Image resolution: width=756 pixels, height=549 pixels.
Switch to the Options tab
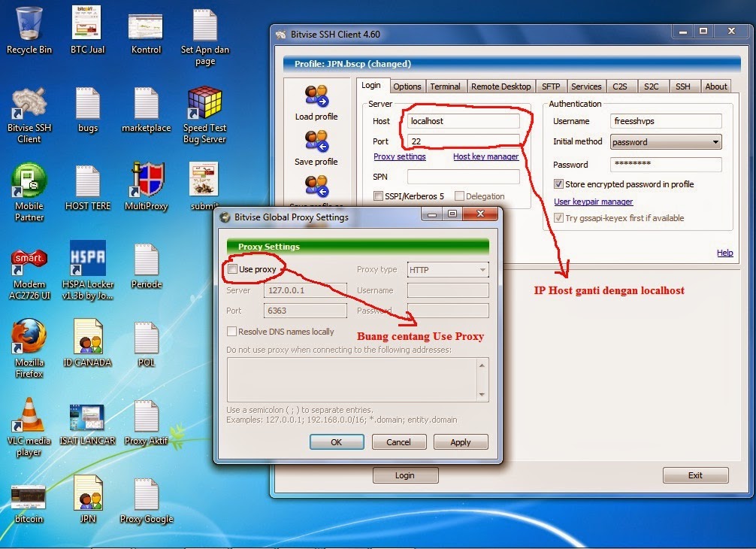pyautogui.click(x=407, y=86)
